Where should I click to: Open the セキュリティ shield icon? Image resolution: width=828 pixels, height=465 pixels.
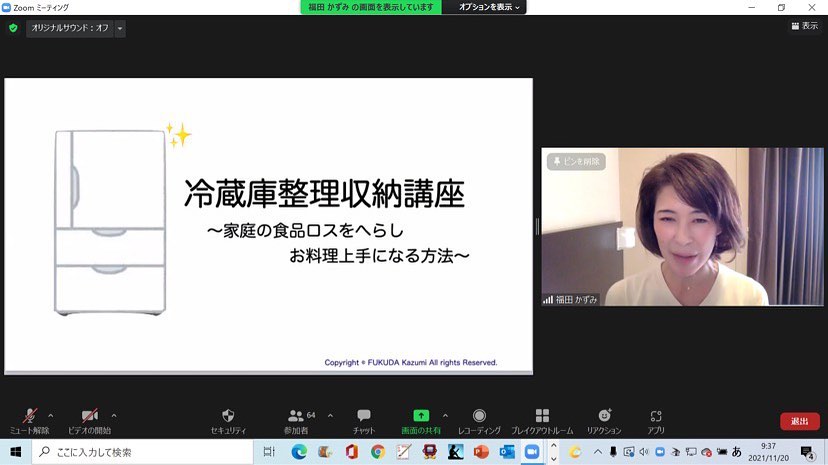click(228, 416)
